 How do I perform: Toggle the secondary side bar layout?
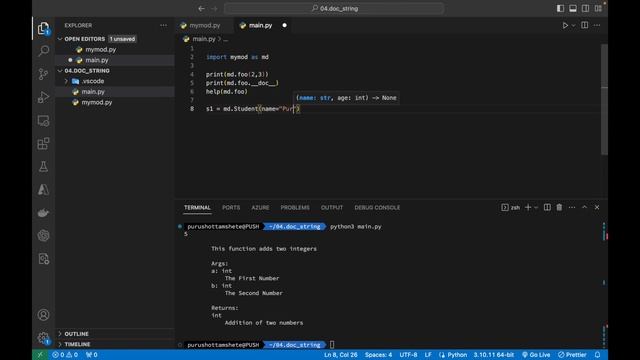pyautogui.click(x=585, y=8)
